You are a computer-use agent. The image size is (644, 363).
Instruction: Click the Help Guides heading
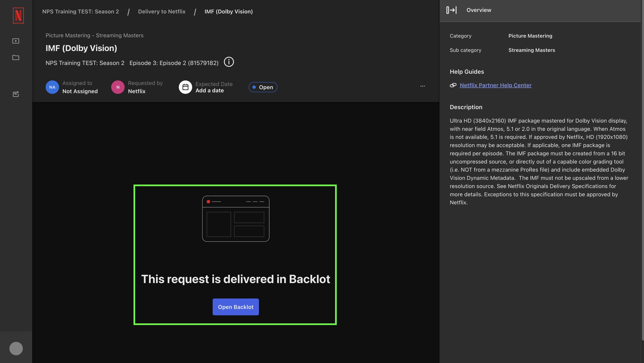467,72
